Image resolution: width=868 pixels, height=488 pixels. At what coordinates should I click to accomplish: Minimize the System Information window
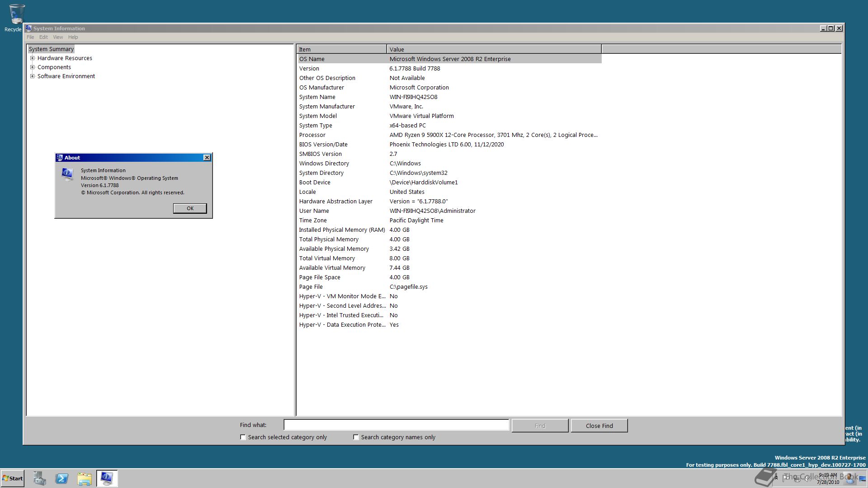coord(823,28)
